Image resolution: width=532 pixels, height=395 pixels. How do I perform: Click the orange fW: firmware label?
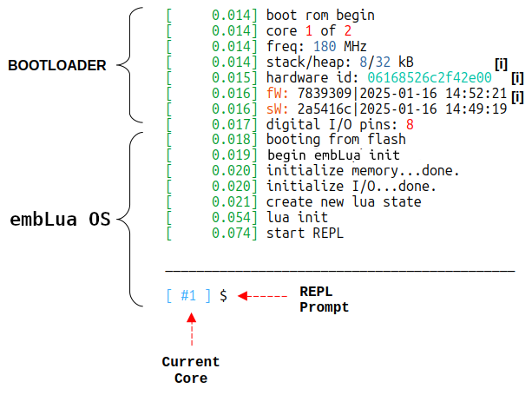[x=278, y=94]
